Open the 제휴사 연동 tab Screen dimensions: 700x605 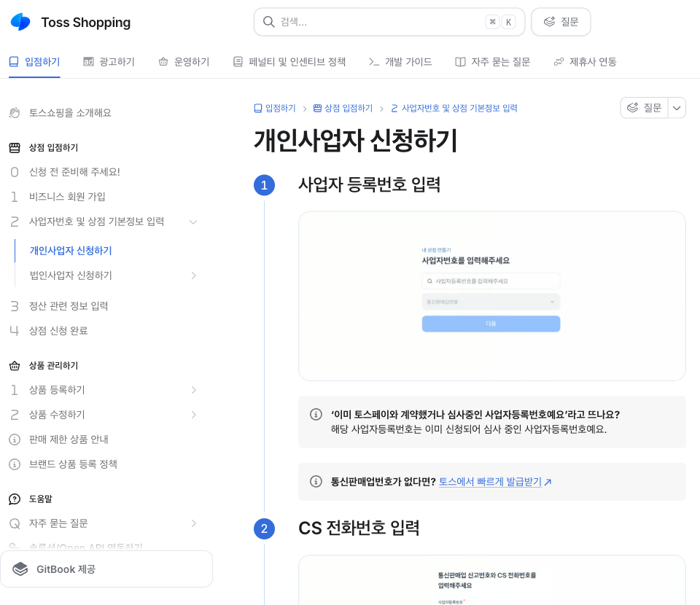click(585, 61)
